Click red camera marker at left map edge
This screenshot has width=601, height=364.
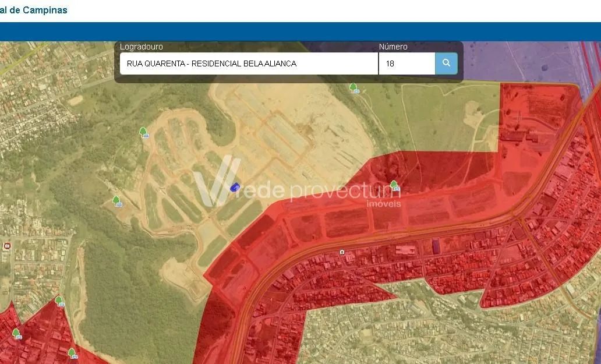tap(6, 246)
